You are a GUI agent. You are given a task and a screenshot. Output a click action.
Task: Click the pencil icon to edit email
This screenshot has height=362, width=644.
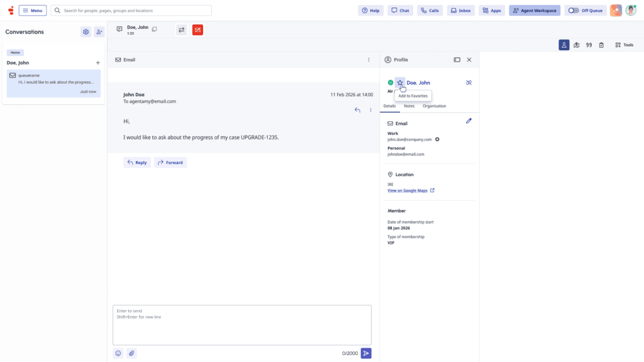(x=469, y=121)
